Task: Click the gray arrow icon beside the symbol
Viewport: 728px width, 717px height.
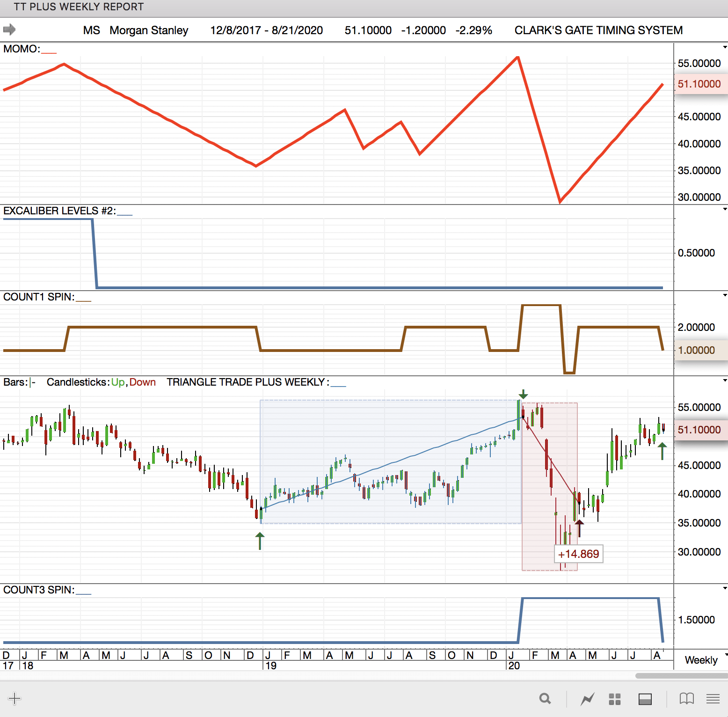Action: pyautogui.click(x=9, y=30)
